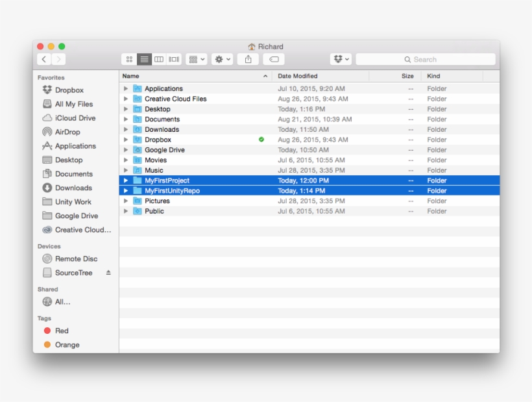This screenshot has height=402, width=532.
Task: Sort by the Date Modified column header
Action: [x=298, y=76]
